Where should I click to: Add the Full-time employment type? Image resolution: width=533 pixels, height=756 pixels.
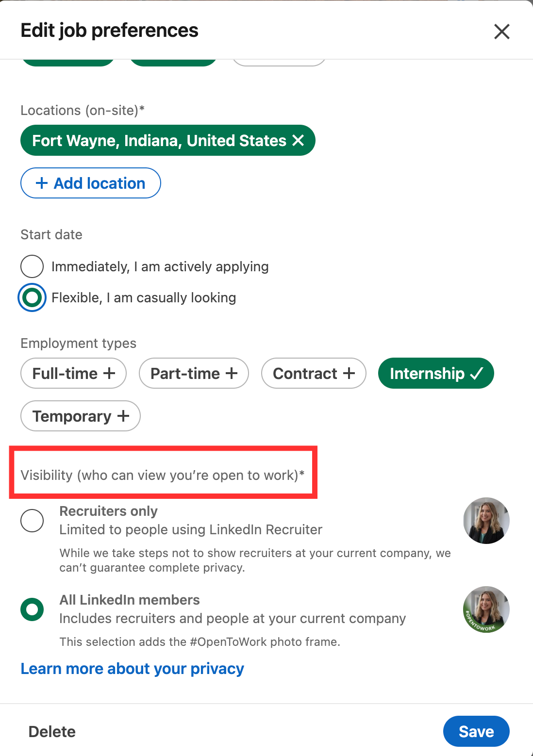[x=73, y=373]
